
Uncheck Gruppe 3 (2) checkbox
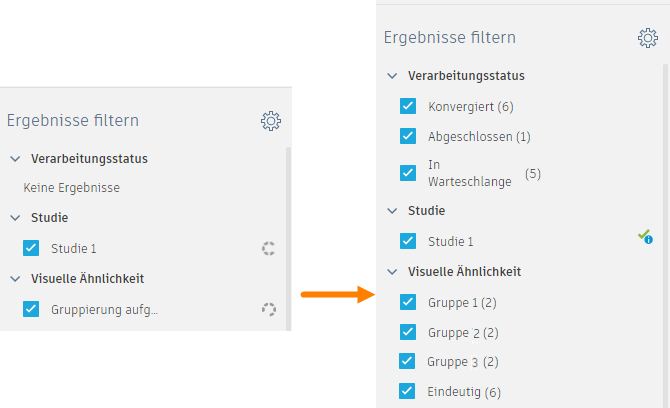408,362
